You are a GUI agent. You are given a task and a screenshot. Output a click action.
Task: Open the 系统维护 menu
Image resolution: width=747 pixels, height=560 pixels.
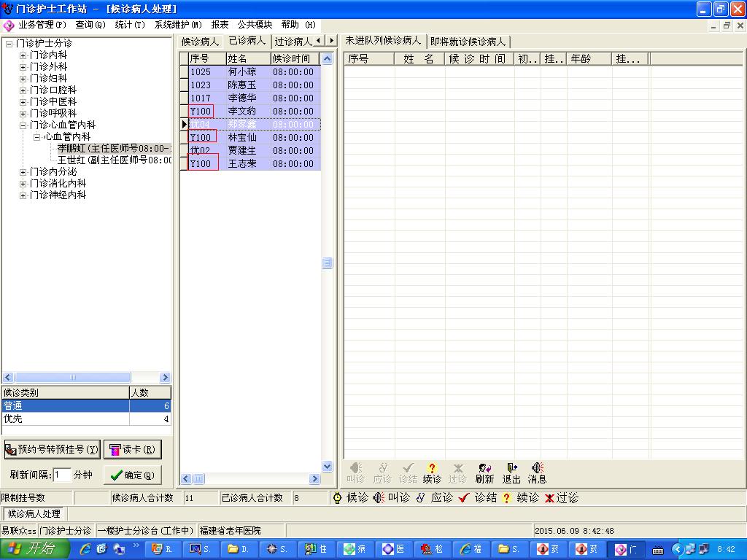(x=178, y=25)
